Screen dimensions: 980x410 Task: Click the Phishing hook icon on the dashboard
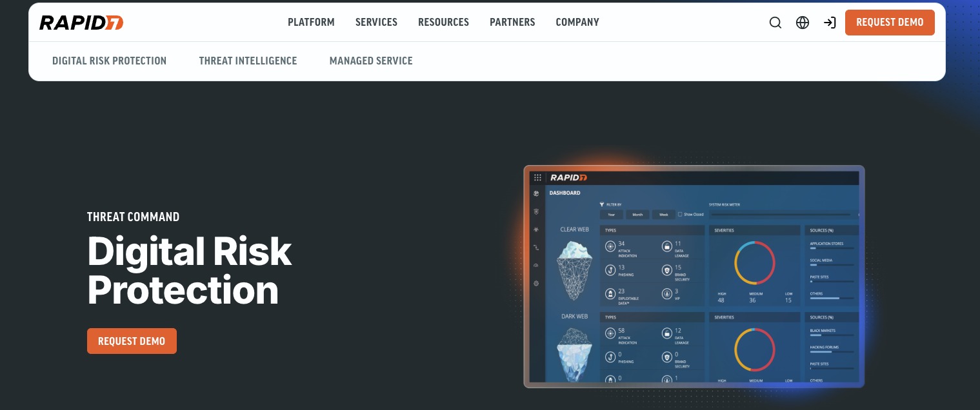pyautogui.click(x=610, y=269)
